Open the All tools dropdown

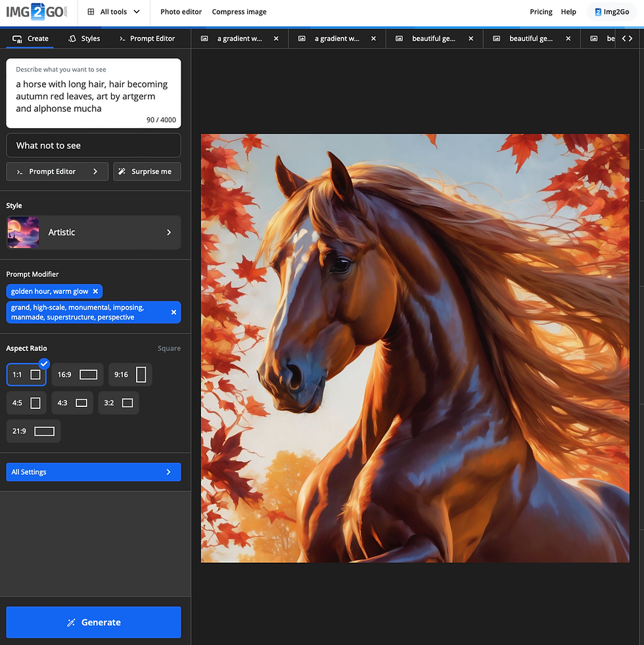[x=113, y=11]
